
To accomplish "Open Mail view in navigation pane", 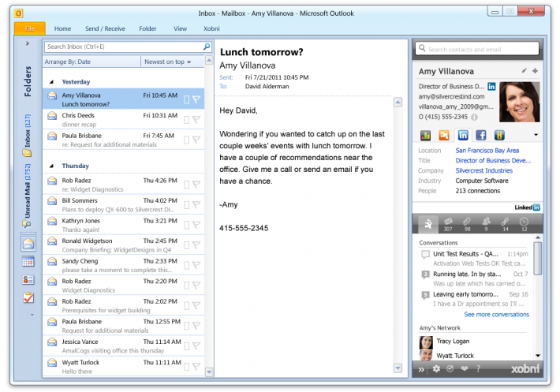I will click(x=28, y=244).
